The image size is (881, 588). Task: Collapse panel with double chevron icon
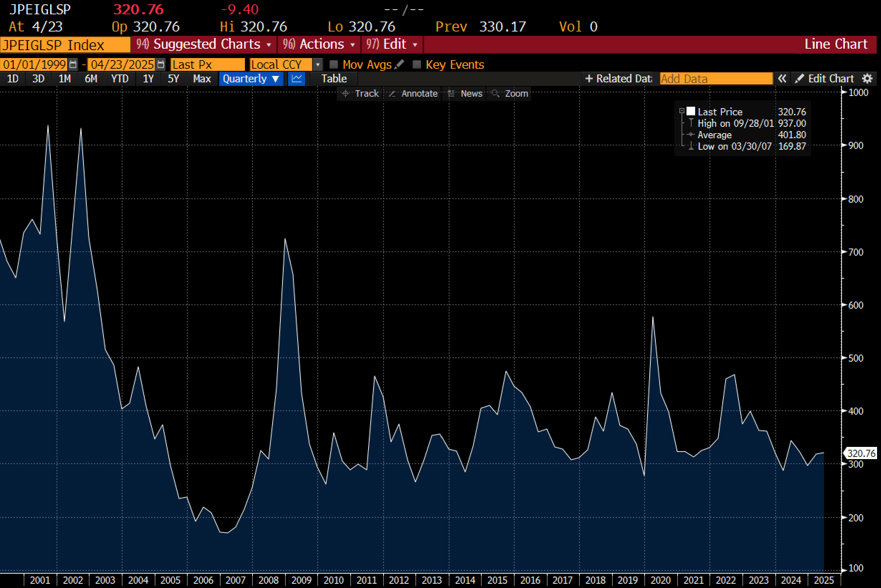782,79
